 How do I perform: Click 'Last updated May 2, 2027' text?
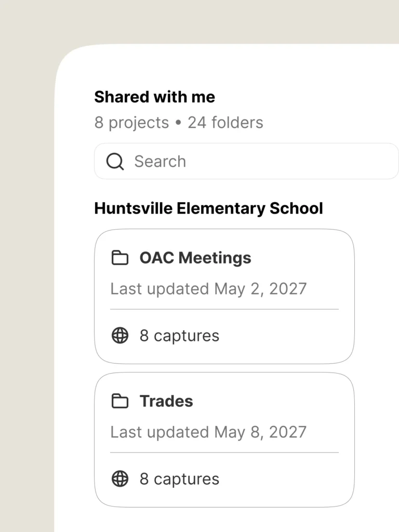pos(208,289)
